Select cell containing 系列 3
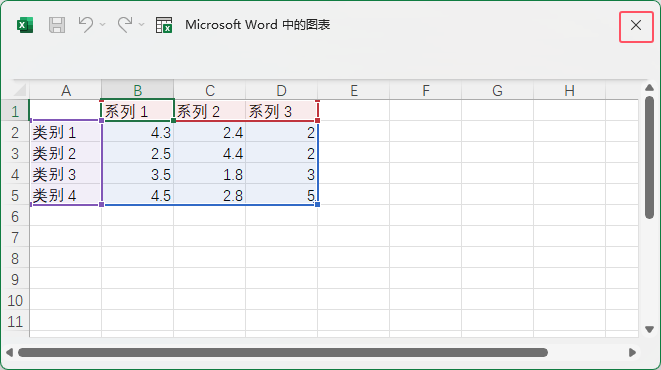This screenshot has height=370, width=661. (282, 111)
